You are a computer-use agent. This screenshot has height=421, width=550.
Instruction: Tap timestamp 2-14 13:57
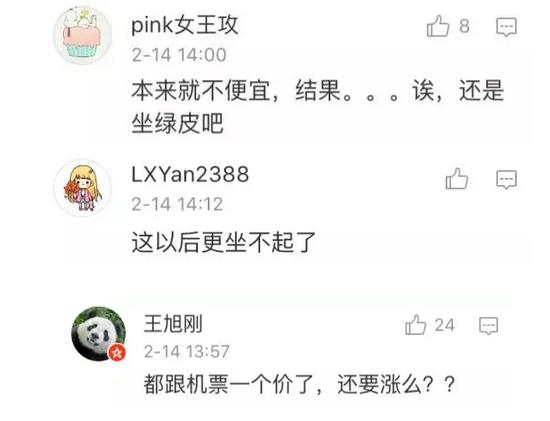tap(187, 352)
